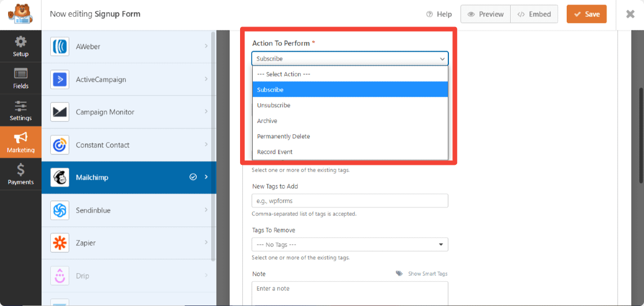Open the Tags To Remove dropdown
Screen dimensions: 644x306
350,244
